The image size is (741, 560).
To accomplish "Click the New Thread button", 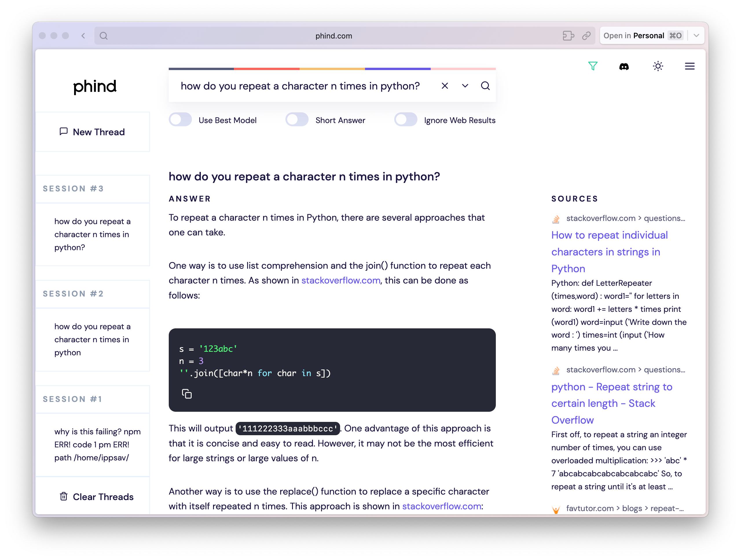I will coord(95,132).
